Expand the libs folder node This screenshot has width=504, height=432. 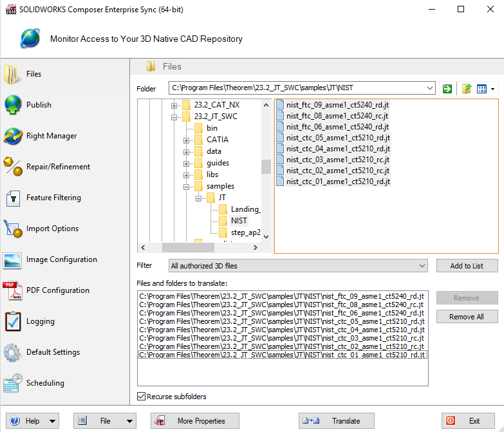[x=186, y=175]
